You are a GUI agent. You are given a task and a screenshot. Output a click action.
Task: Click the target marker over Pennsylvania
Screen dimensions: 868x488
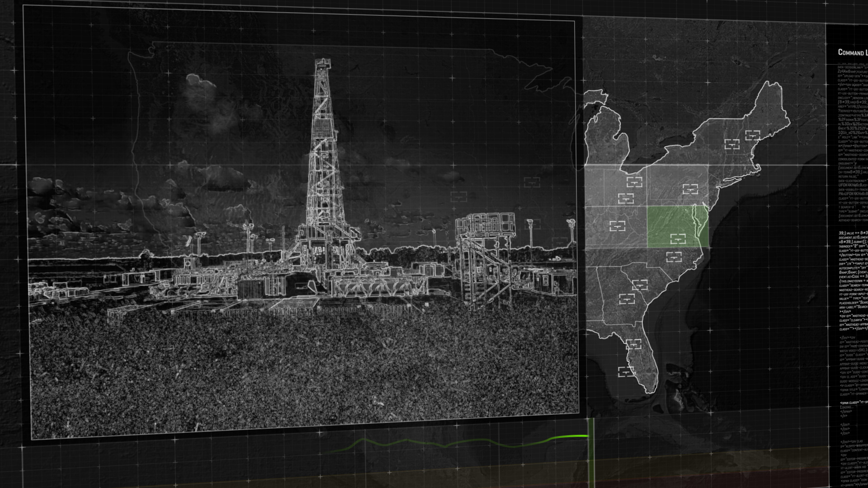pos(690,189)
